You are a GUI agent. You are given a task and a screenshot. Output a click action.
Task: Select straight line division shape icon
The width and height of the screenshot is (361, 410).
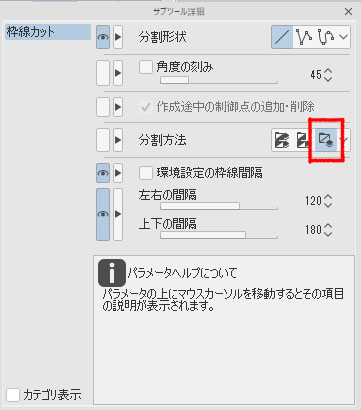[x=282, y=37]
